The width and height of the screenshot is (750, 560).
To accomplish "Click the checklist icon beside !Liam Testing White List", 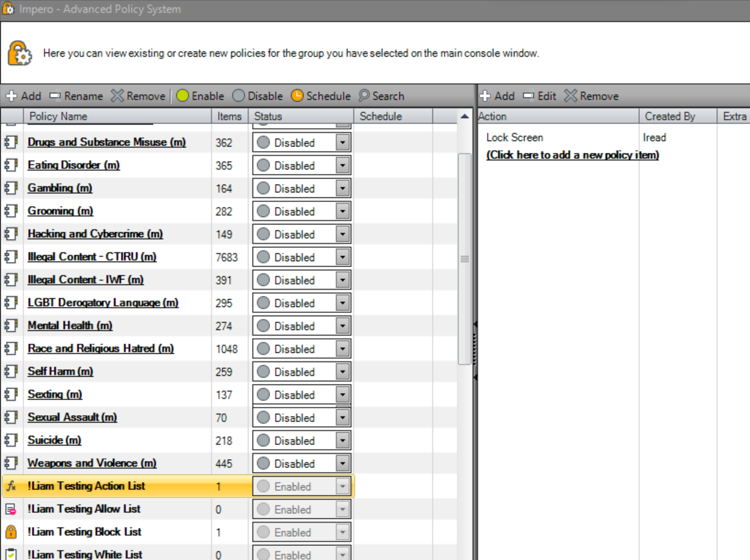I will pyautogui.click(x=11, y=554).
